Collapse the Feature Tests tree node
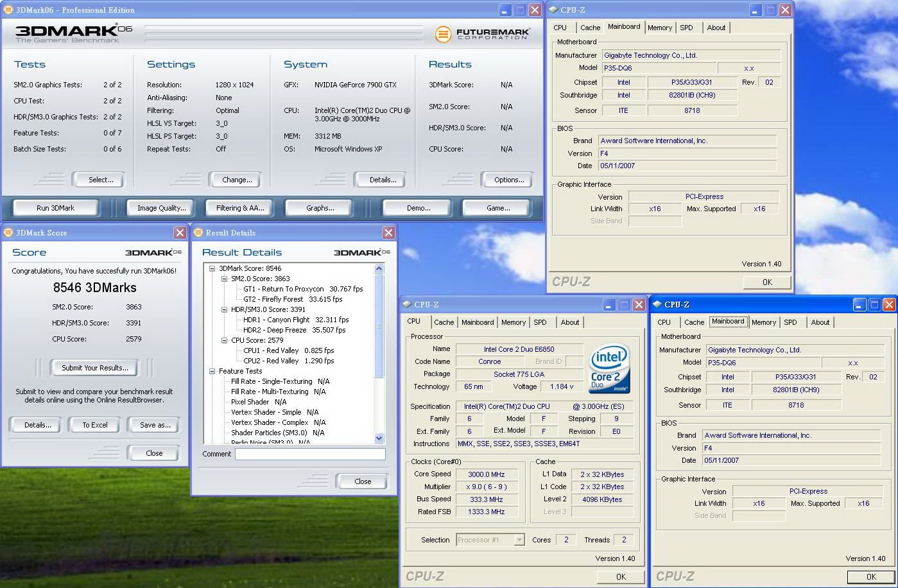 [x=212, y=371]
